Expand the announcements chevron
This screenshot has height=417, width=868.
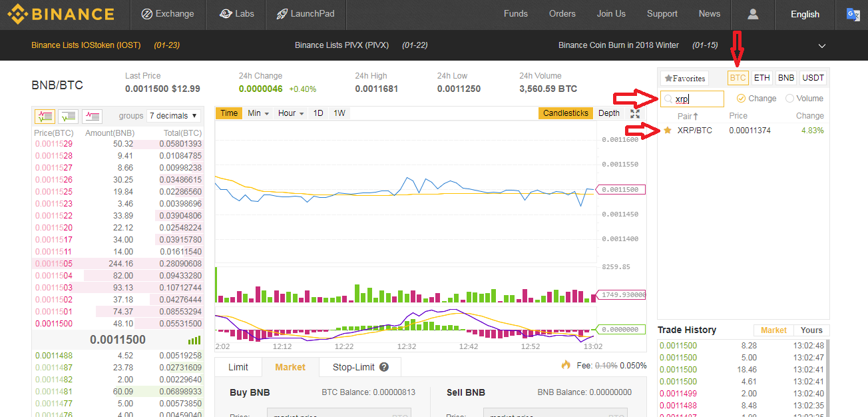click(x=822, y=46)
